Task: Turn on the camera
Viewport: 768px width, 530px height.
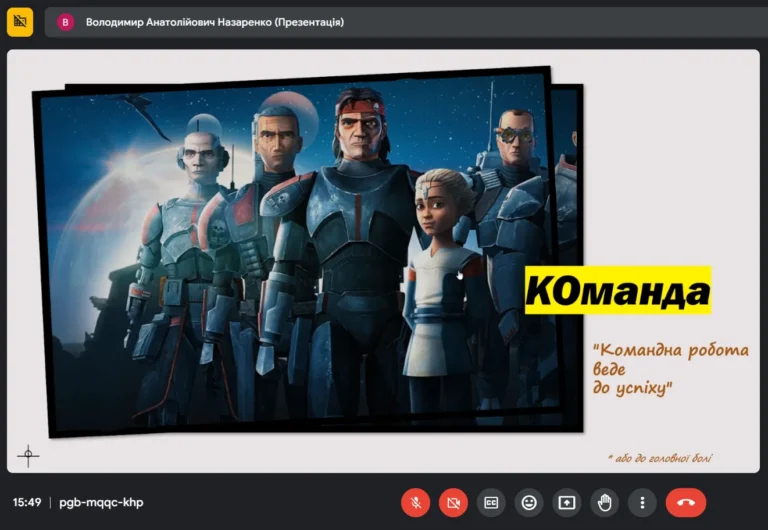Action: click(x=454, y=503)
